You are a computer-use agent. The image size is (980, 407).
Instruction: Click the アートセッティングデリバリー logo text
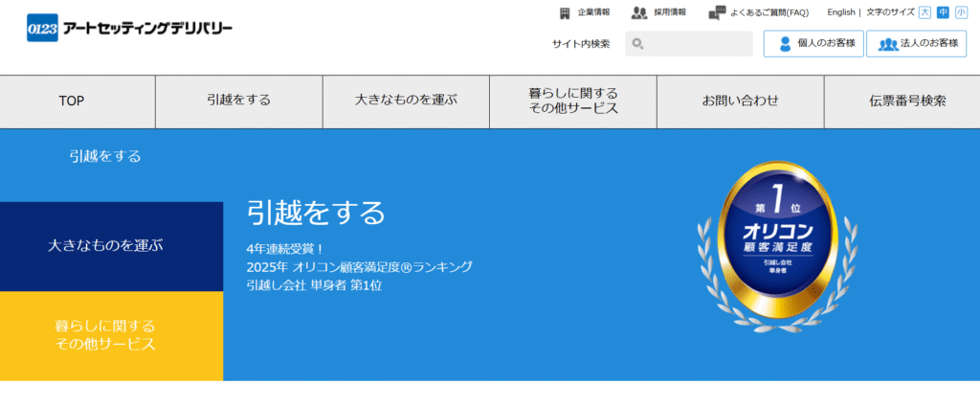(147, 29)
